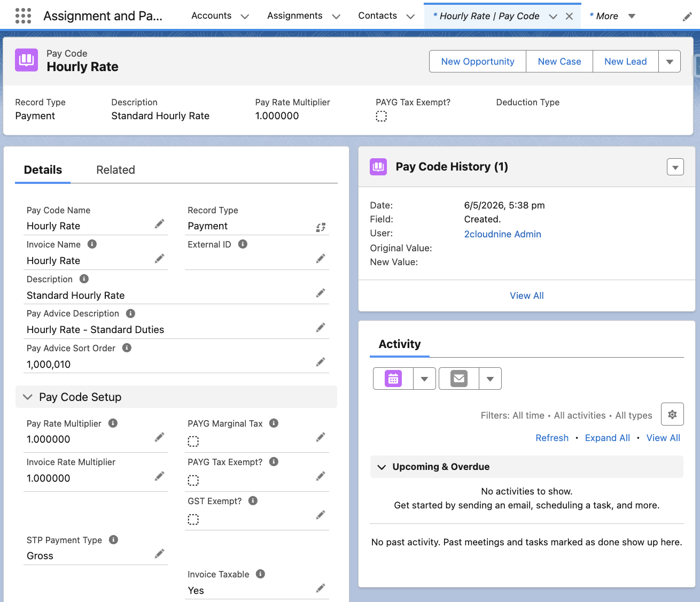Open dropdown next to email button
This screenshot has height=602, width=700.
point(490,379)
